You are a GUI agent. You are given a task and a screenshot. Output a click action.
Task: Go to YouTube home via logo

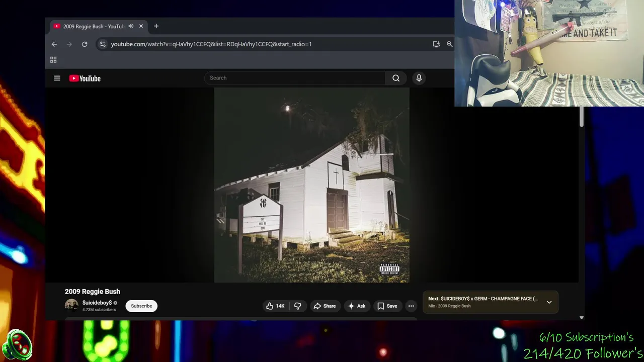click(x=85, y=78)
